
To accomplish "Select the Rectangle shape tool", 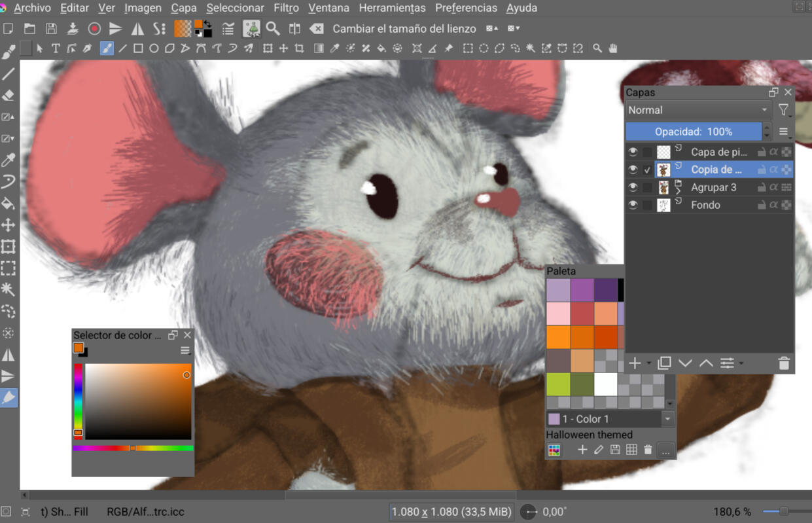I will pos(138,48).
